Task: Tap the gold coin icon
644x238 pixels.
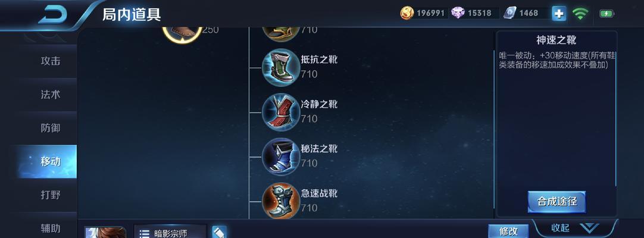Action: click(407, 13)
